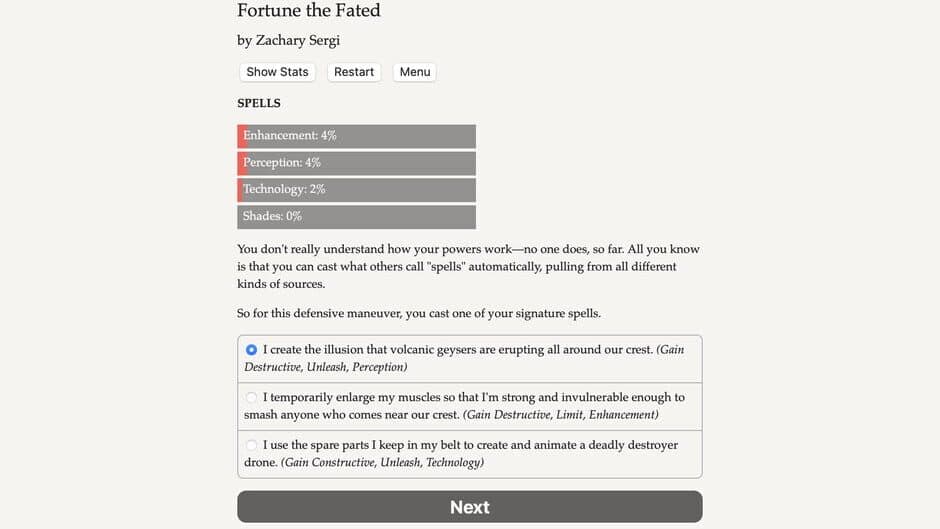940x529 pixels.
Task: Click the SPELLS section heading
Action: [x=259, y=103]
